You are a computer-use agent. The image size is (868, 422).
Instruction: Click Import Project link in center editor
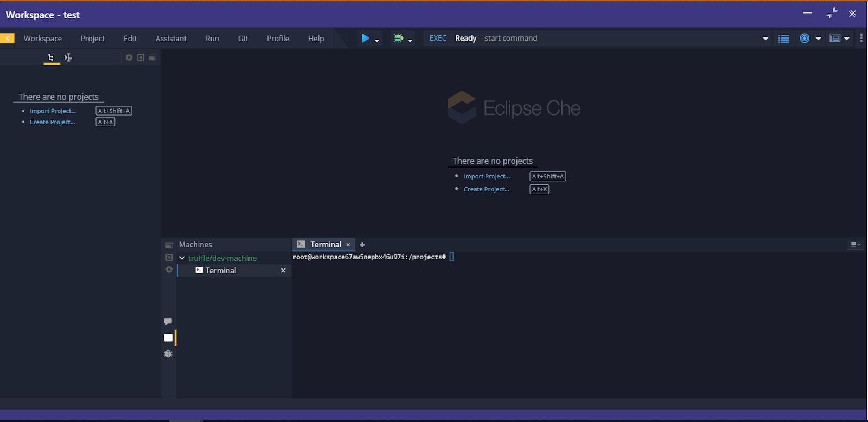pyautogui.click(x=487, y=176)
